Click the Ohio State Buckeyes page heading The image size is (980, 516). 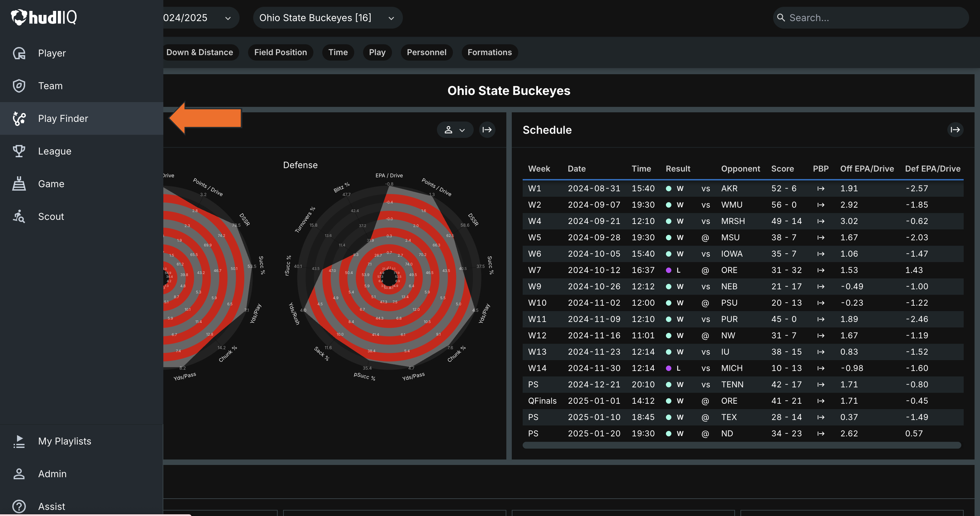click(509, 91)
